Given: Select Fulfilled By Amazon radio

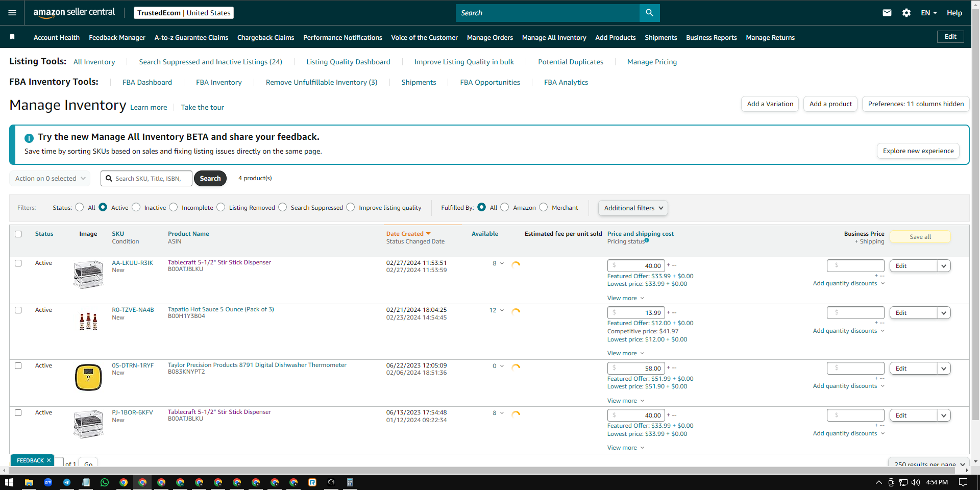Looking at the screenshot, I should (505, 207).
